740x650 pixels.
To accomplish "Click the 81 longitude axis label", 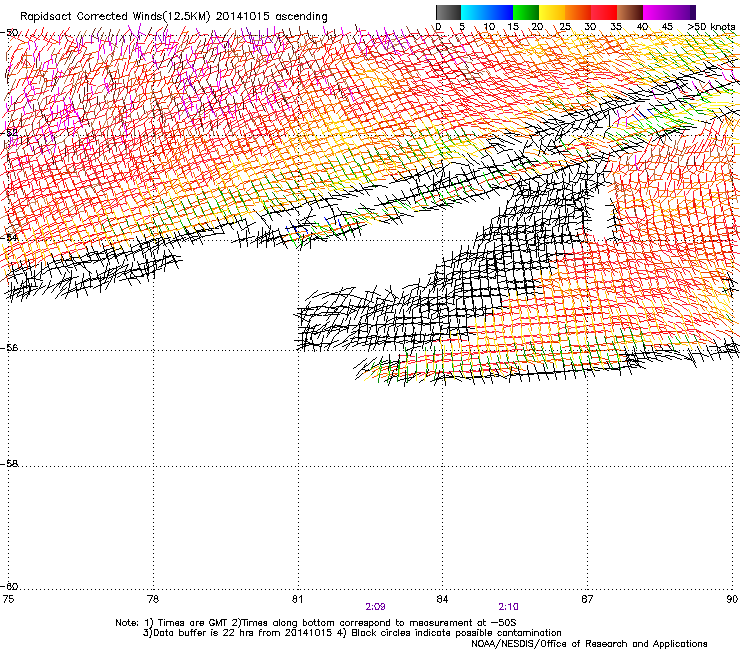I will (297, 599).
